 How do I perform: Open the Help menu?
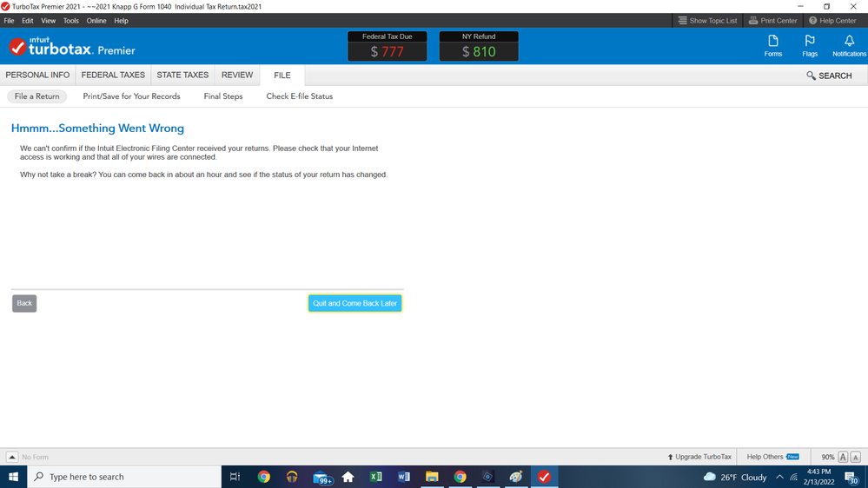tap(122, 21)
